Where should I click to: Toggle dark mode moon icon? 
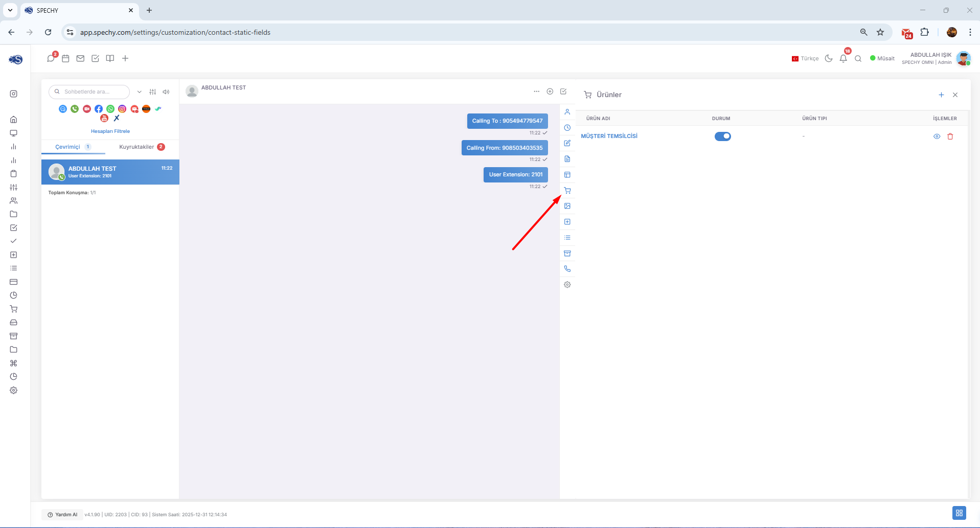point(829,59)
